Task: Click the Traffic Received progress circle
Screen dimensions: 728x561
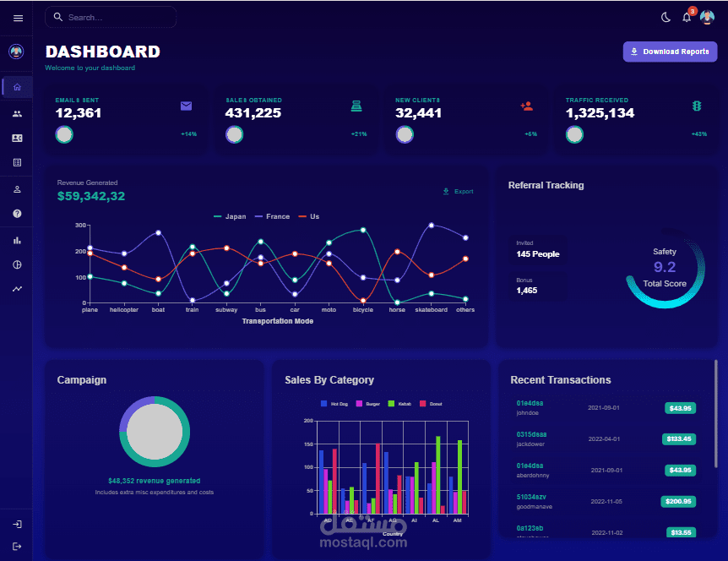Action: point(575,134)
